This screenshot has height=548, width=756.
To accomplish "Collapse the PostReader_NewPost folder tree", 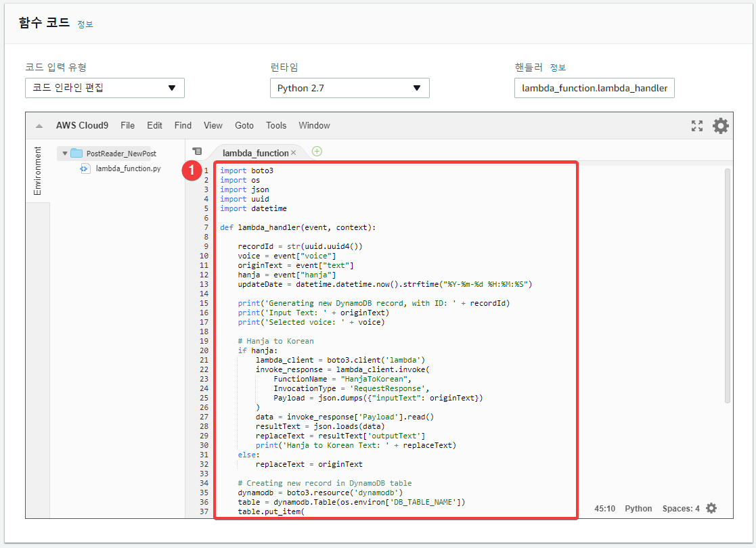I will point(64,154).
